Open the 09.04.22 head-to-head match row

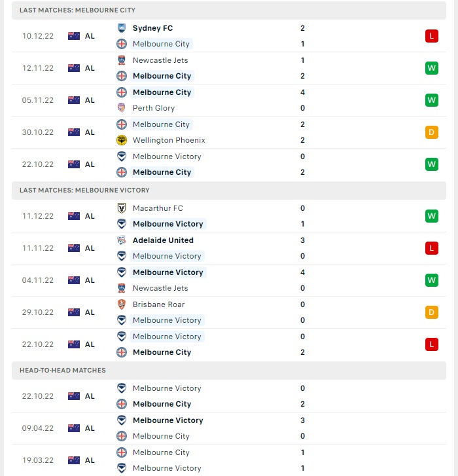coord(229,428)
